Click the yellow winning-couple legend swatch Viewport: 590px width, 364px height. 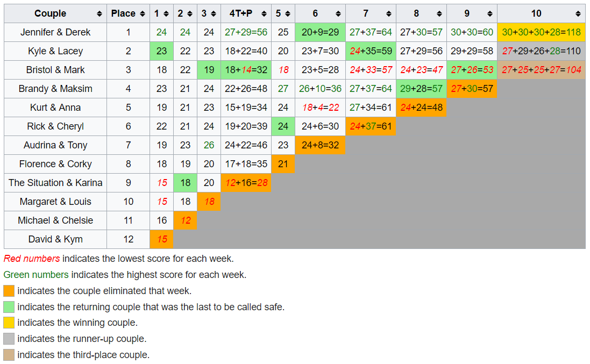pyautogui.click(x=9, y=323)
